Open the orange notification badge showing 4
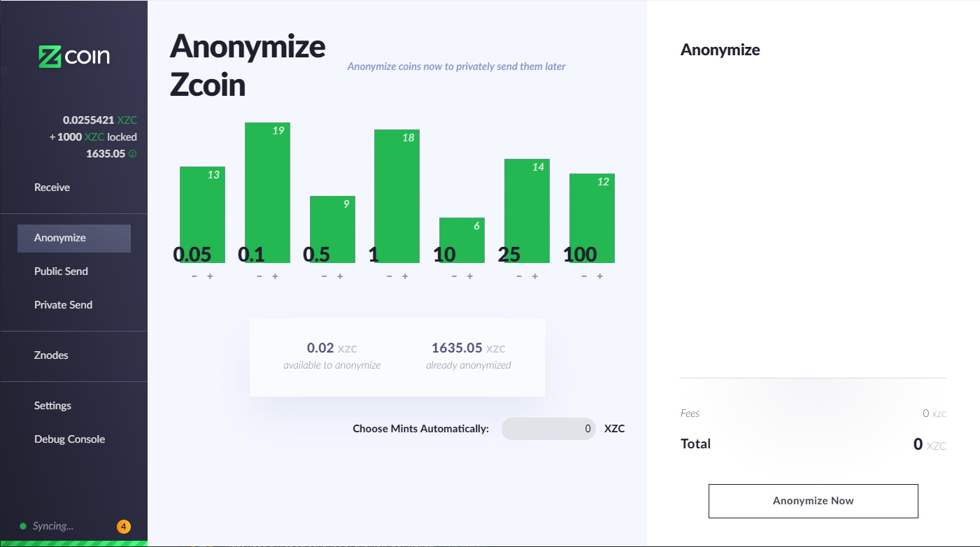The width and height of the screenshot is (980, 547). 124,527
